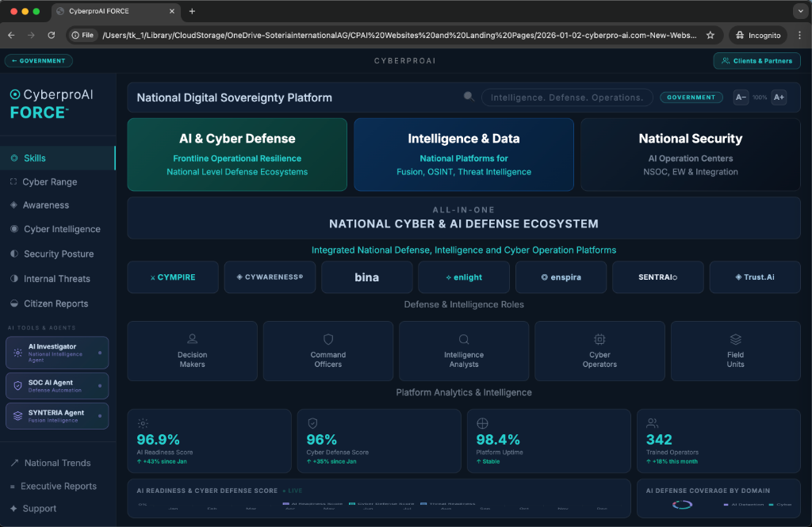Open the Trust.AI platform card
The height and width of the screenshot is (527, 812).
point(755,277)
